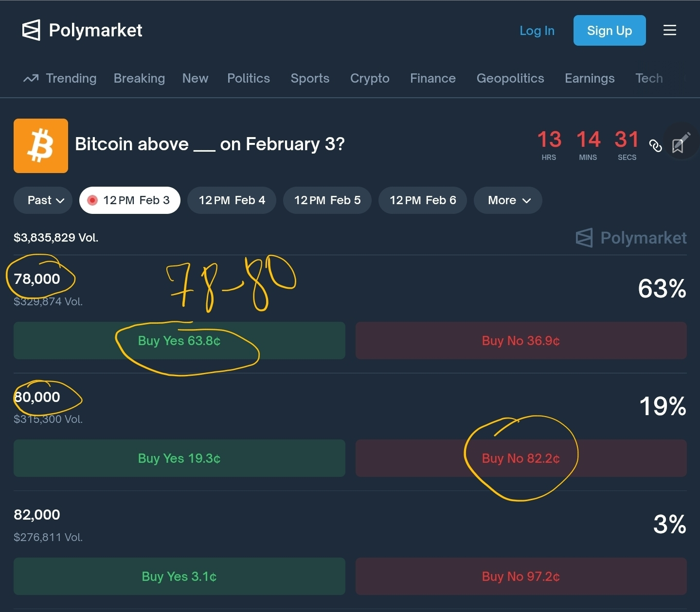Open the Polymarket home logo
The height and width of the screenshot is (612, 700).
point(82,30)
